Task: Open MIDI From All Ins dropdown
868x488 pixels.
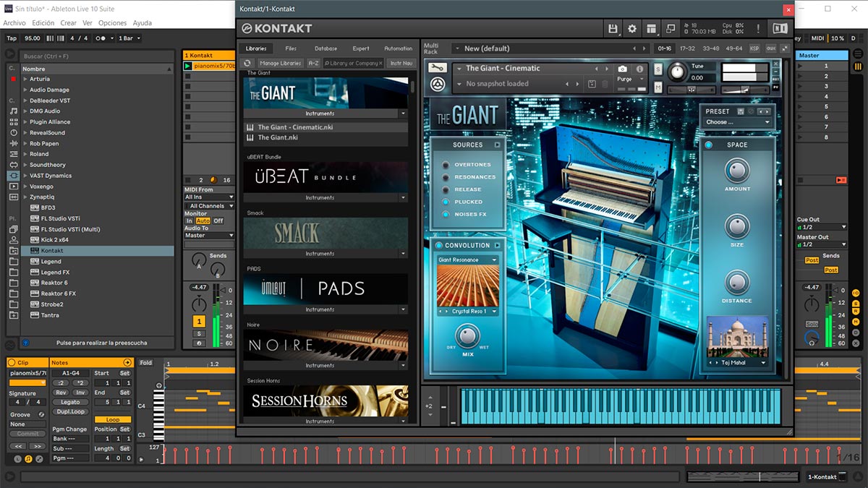Action: [209, 197]
